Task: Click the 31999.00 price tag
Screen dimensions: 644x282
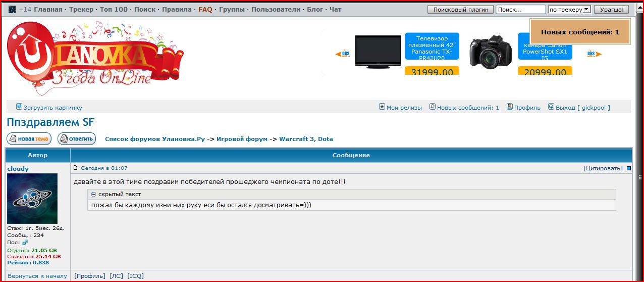Action: (432, 71)
